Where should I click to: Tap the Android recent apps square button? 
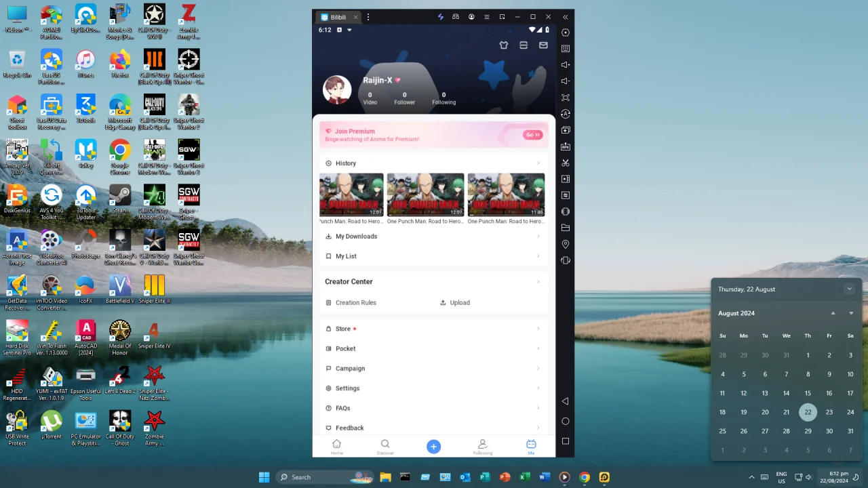(566, 441)
